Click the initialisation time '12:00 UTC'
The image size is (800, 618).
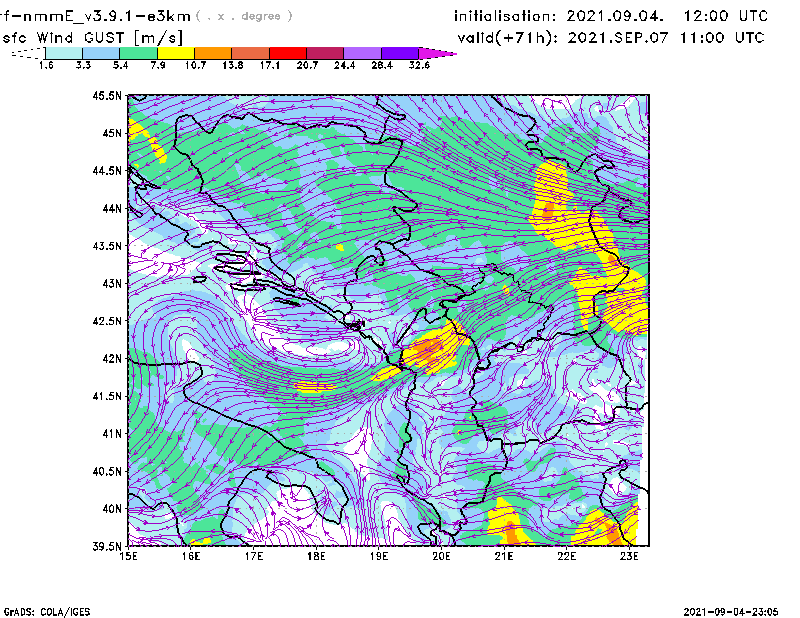pyautogui.click(x=726, y=16)
